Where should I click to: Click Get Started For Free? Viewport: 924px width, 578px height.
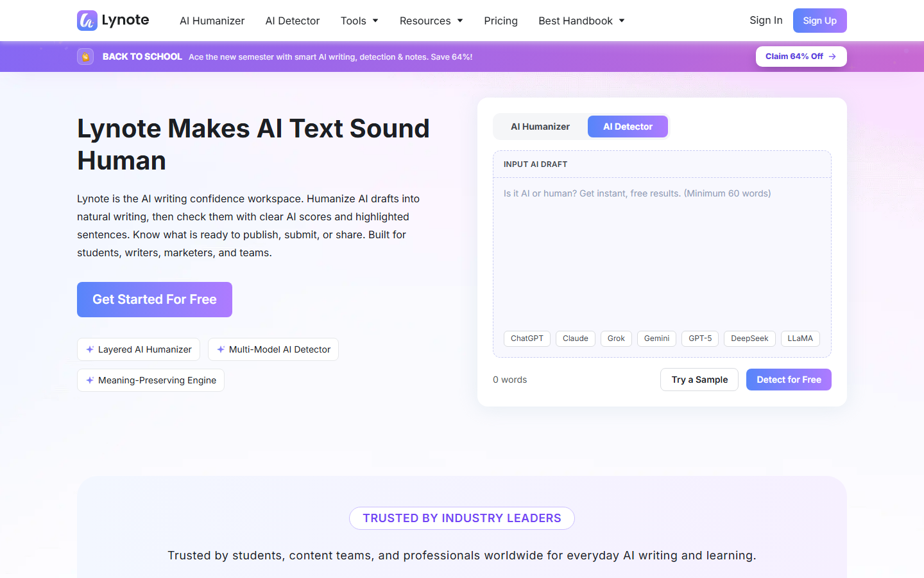pos(155,299)
